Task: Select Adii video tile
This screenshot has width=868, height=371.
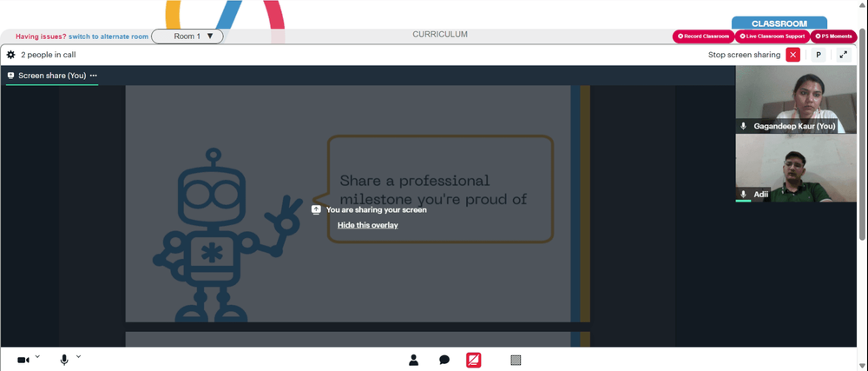Action: point(795,169)
